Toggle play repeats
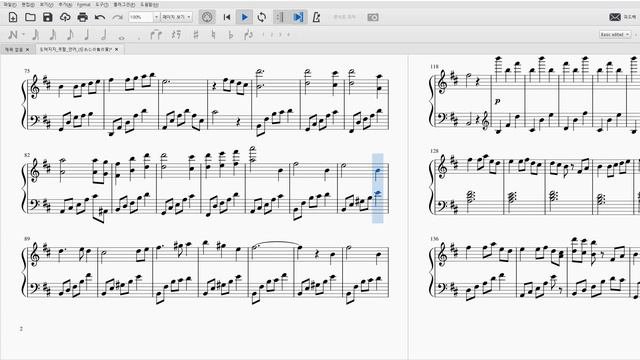The image size is (640, 360). coord(280,17)
